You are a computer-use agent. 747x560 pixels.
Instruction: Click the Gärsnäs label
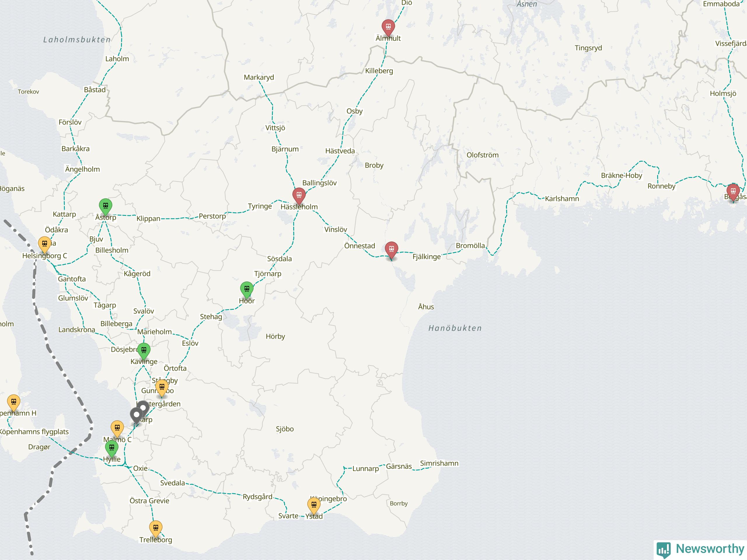point(399,466)
